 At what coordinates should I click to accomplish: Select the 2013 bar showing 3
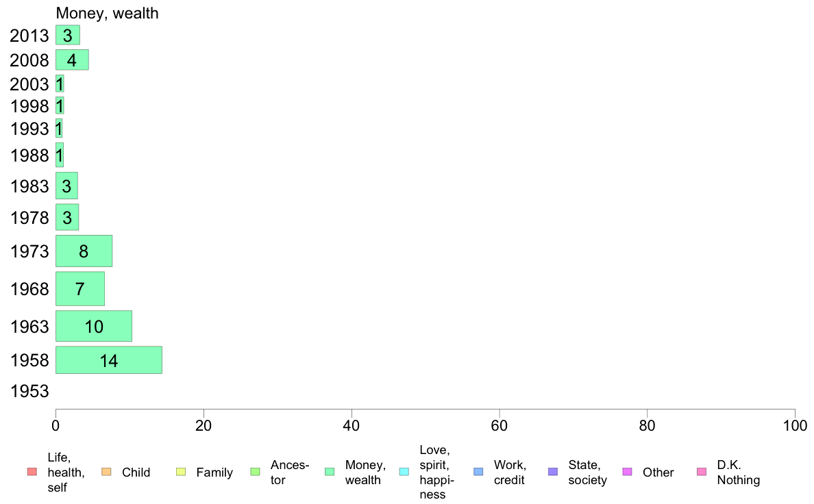pos(67,35)
